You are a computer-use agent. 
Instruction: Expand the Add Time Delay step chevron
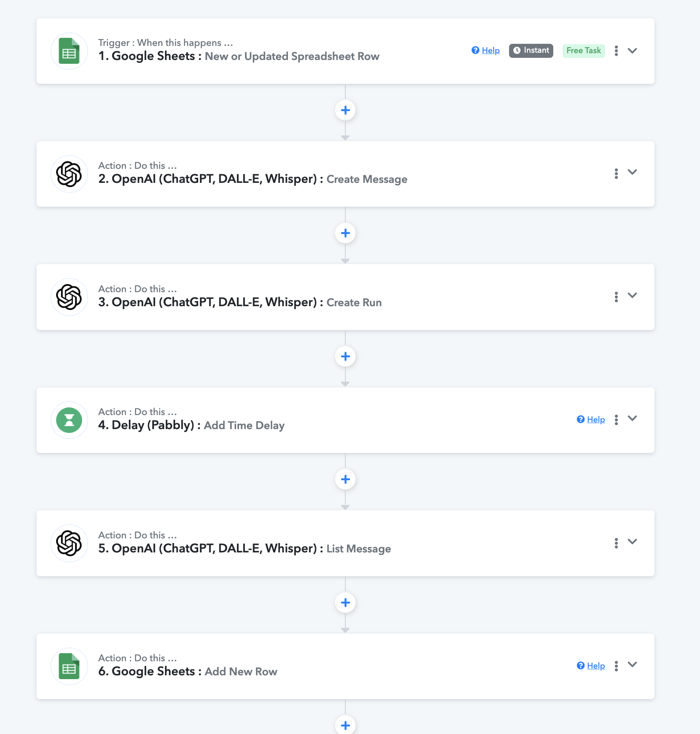pyautogui.click(x=632, y=418)
